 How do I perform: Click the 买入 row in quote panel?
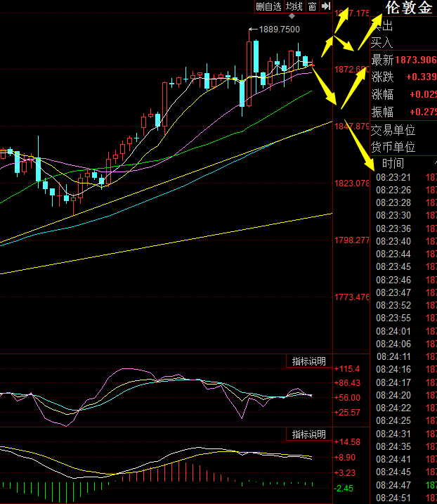click(403, 42)
